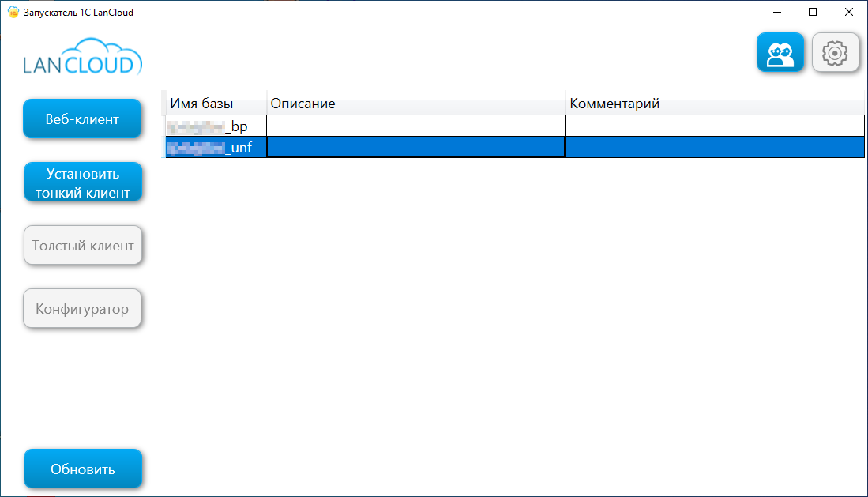This screenshot has height=497, width=868.
Task: Refresh the list with Обновить
Action: (x=83, y=469)
